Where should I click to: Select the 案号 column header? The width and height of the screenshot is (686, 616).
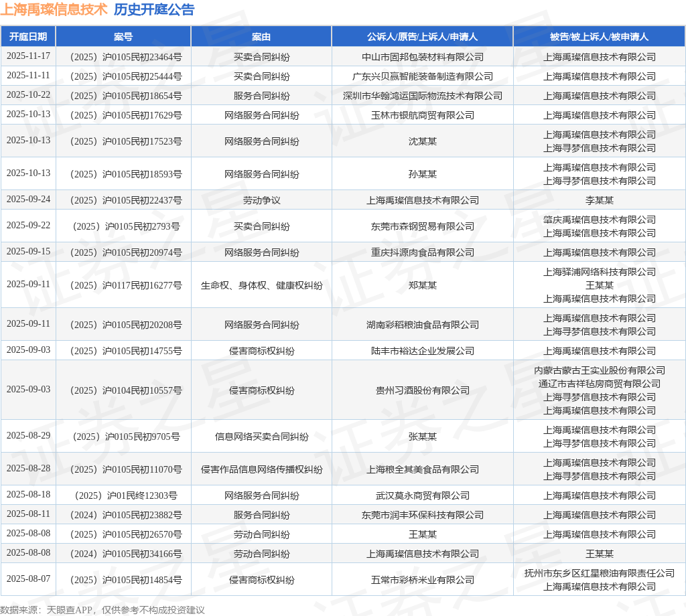click(x=123, y=37)
